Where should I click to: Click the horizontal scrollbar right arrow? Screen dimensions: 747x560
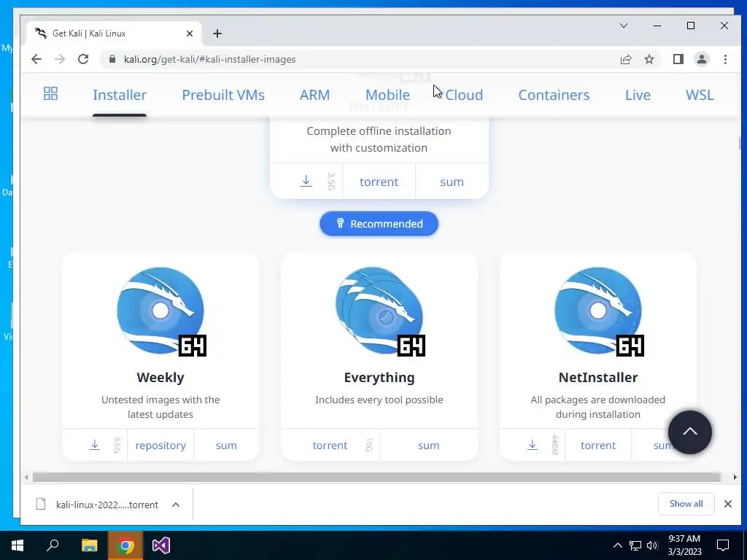point(735,477)
